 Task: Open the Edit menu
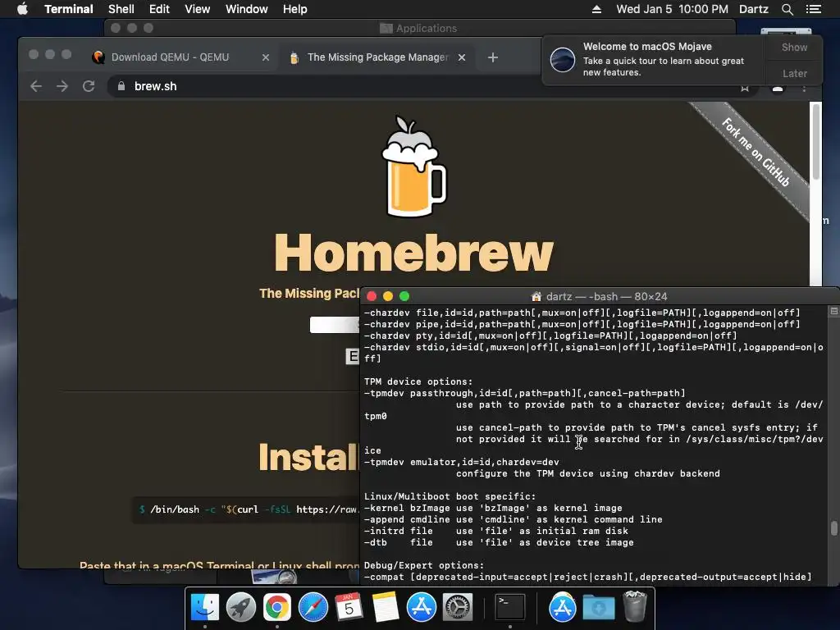(x=159, y=9)
